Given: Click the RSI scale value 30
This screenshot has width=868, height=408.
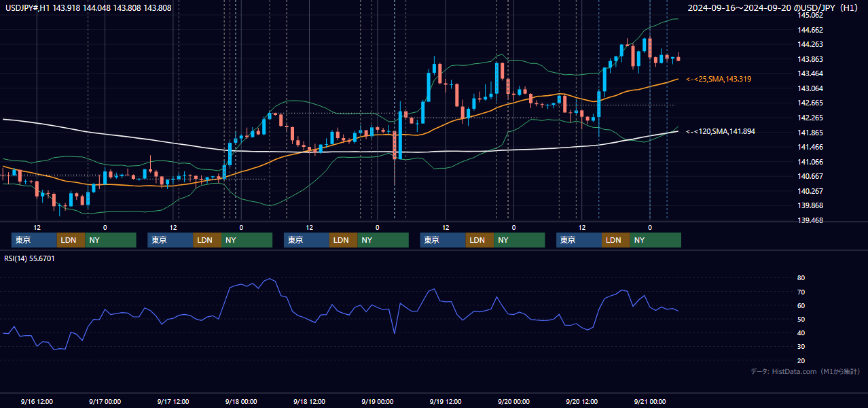Looking at the screenshot, I should (801, 346).
